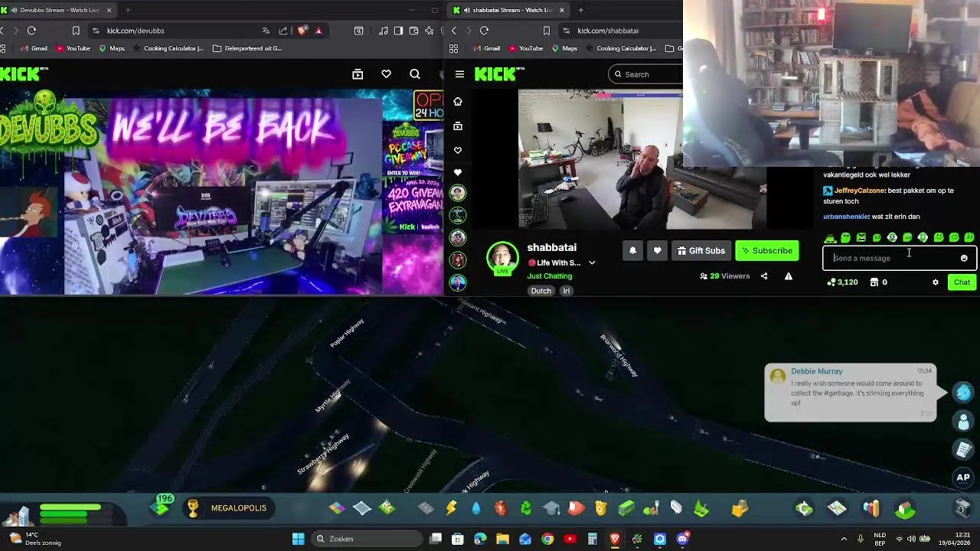Viewport: 980px width, 551px height.
Task: Open the hamburger menu in shabbatai Kick window
Action: [x=459, y=74]
